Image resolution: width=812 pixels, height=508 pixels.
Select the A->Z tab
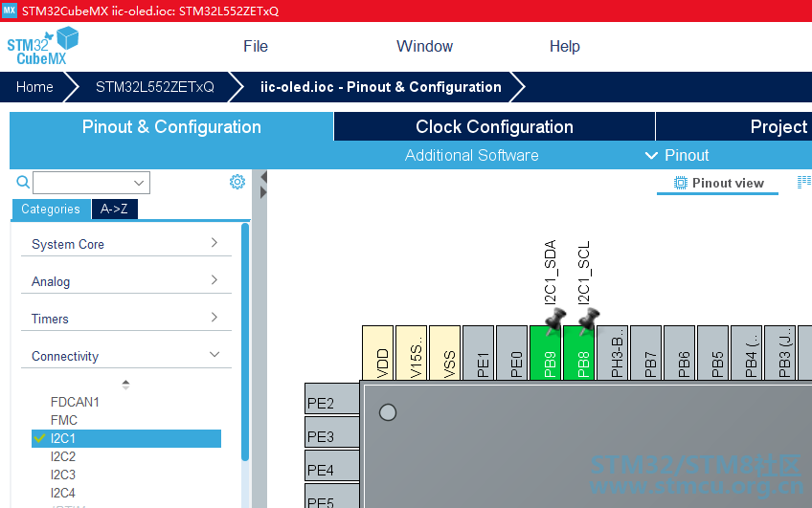[115, 209]
